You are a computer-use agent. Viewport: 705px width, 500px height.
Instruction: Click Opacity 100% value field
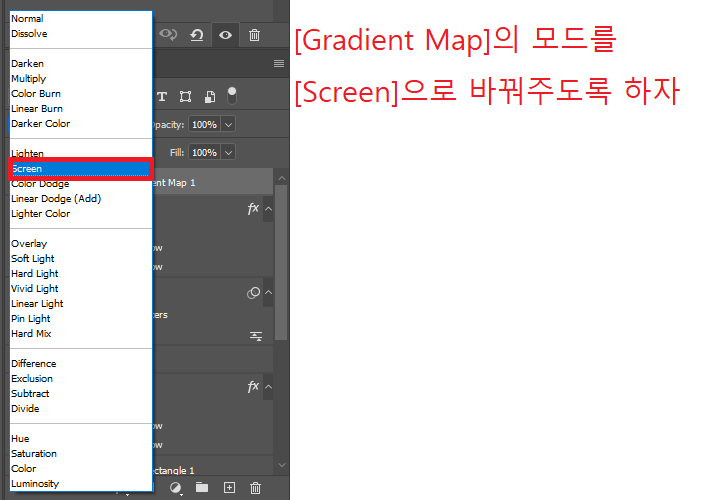pos(205,125)
